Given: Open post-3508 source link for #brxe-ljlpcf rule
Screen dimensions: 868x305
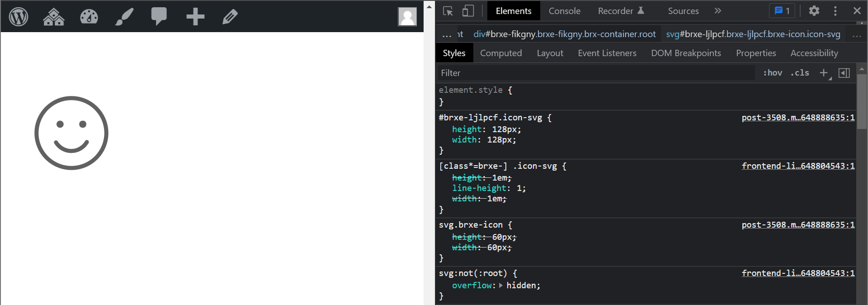Looking at the screenshot, I should pyautogui.click(x=798, y=118).
